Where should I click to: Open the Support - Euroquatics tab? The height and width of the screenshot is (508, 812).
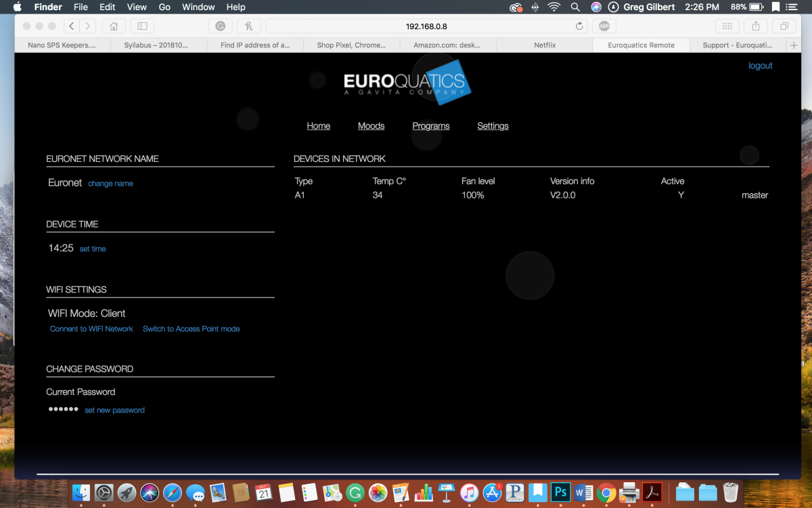tap(737, 45)
